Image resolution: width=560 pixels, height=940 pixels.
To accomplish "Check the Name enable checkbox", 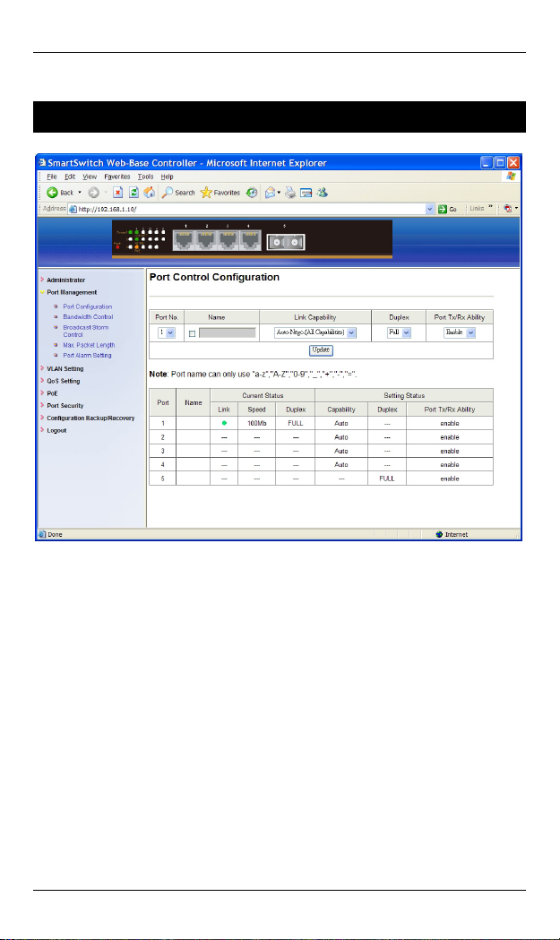I will [192, 333].
